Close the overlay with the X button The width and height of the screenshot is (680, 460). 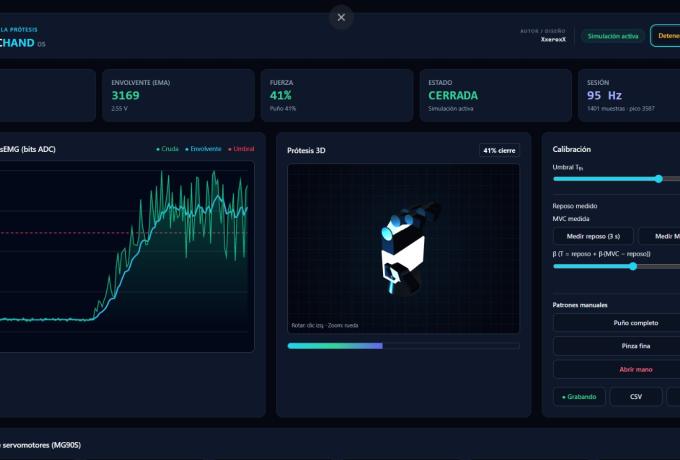pyautogui.click(x=341, y=17)
